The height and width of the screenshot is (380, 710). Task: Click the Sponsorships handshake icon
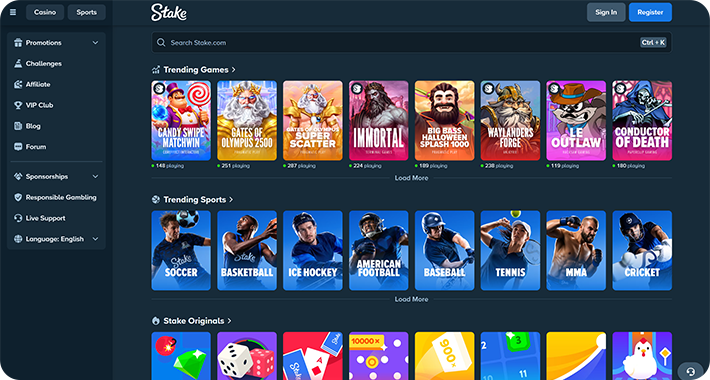pos(18,177)
